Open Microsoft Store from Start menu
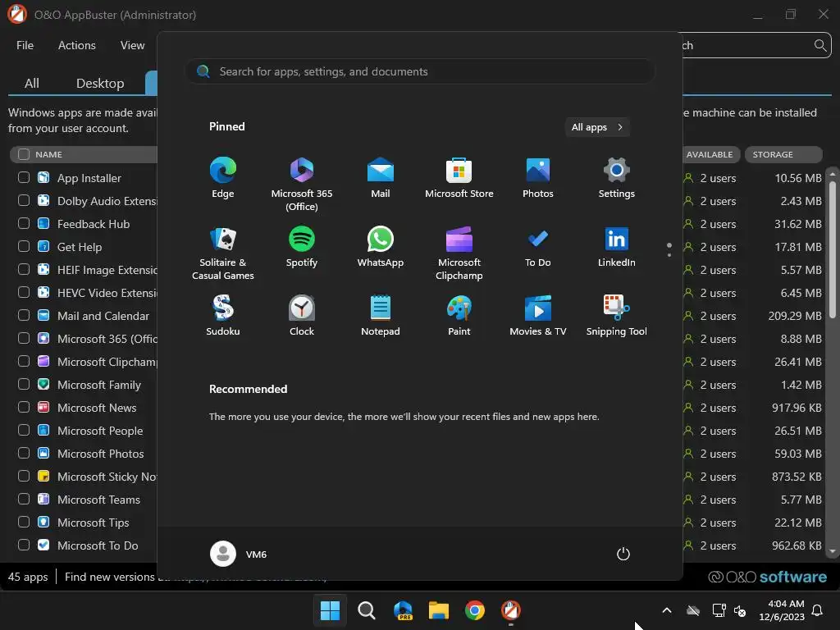This screenshot has height=630, width=840. tap(459, 178)
